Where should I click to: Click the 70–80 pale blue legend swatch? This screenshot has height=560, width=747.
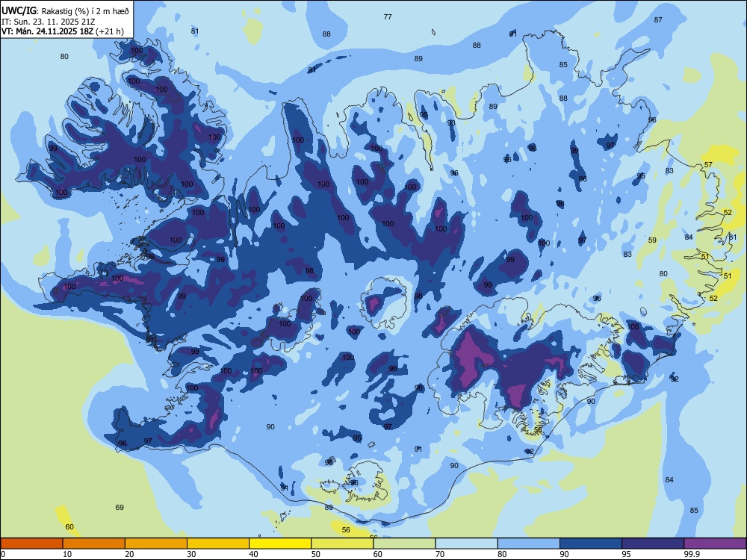pos(466,544)
